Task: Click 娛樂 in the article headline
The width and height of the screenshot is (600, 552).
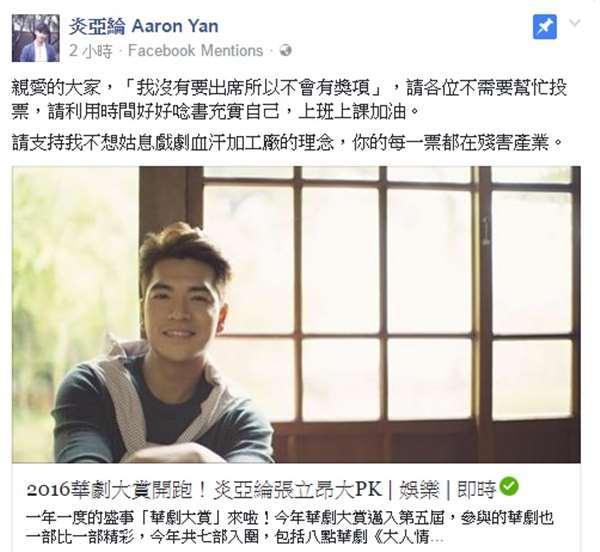Action: pyautogui.click(x=419, y=490)
